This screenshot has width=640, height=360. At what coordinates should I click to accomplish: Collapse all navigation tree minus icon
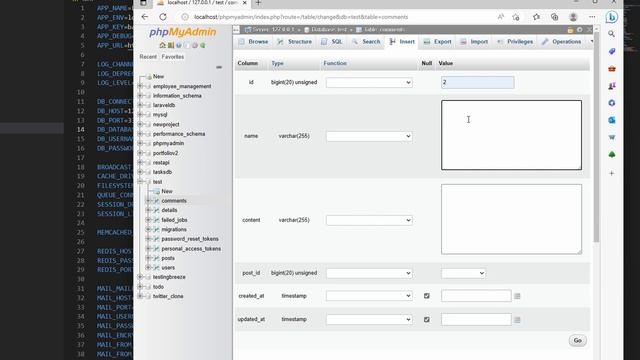pos(219,67)
